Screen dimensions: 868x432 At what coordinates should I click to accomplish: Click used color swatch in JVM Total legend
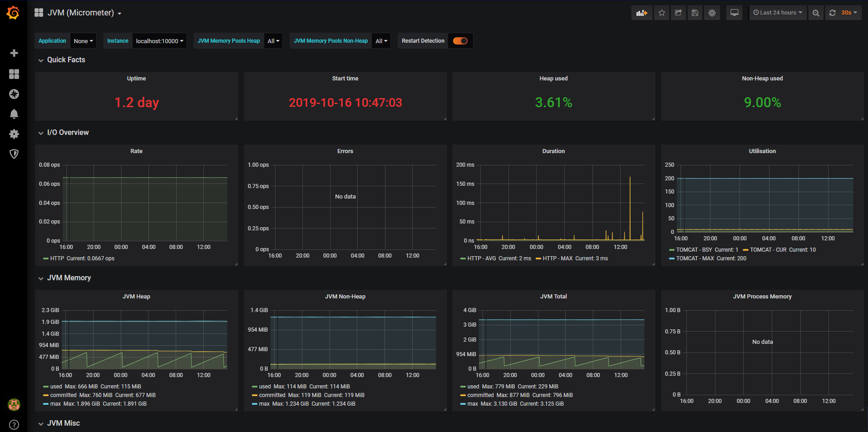point(463,387)
